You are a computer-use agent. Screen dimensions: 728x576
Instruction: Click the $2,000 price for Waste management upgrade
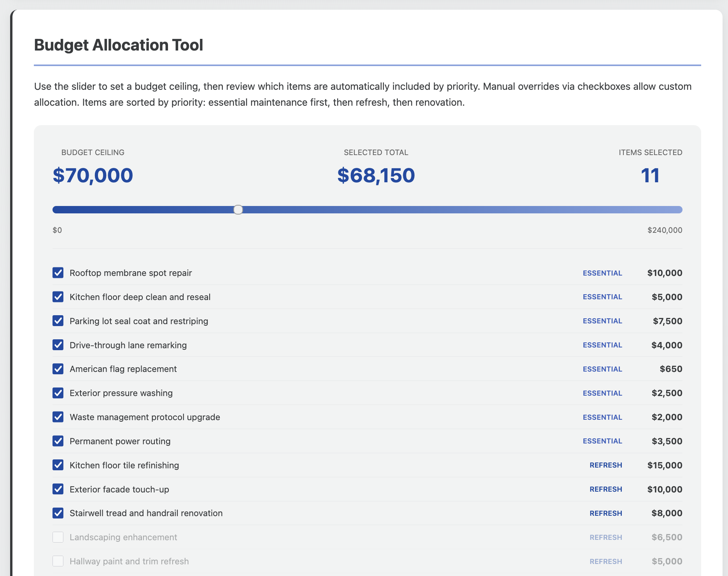pyautogui.click(x=667, y=417)
